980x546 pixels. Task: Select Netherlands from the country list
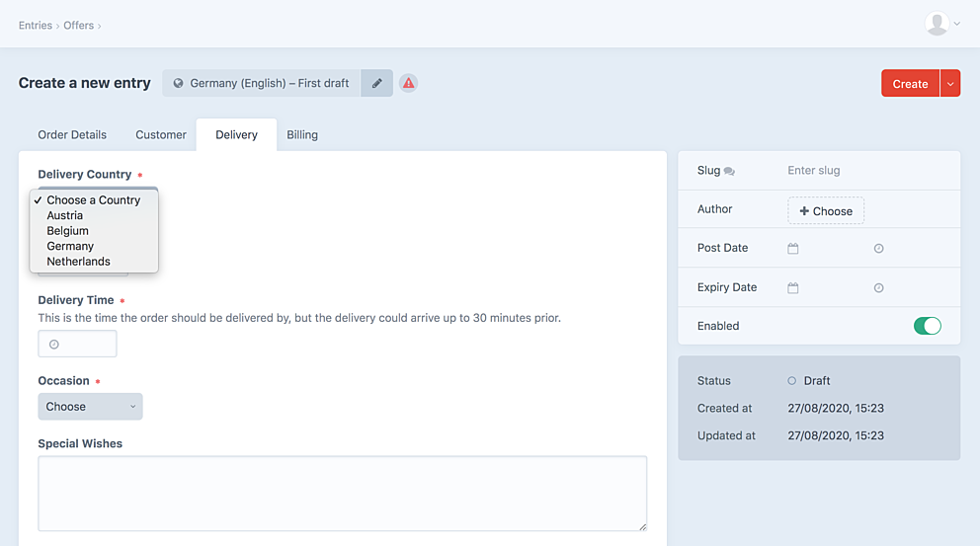coord(94,262)
